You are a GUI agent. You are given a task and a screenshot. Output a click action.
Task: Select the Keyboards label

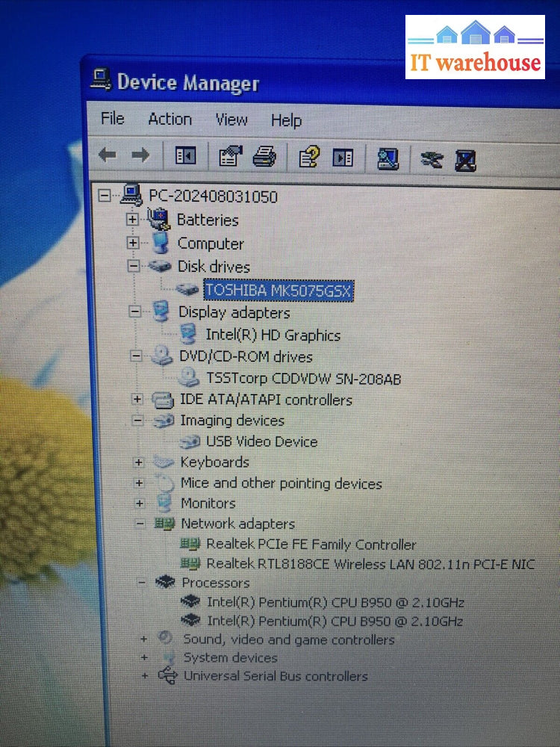click(x=215, y=462)
